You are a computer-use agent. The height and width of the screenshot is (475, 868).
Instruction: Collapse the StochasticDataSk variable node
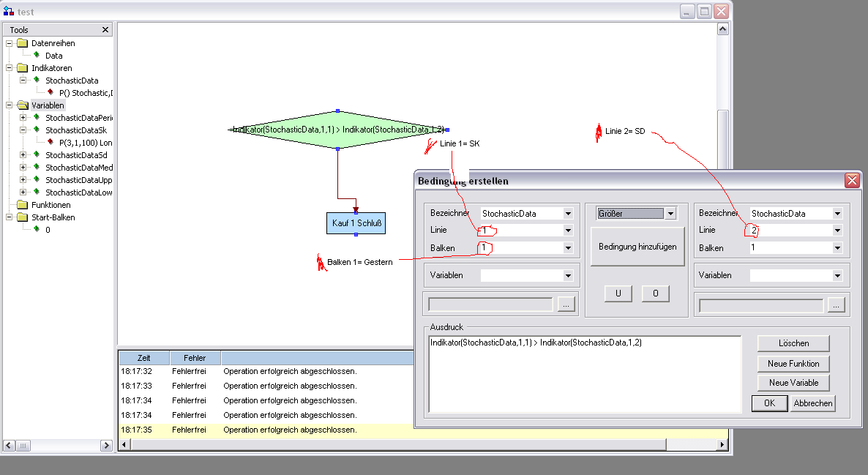point(23,130)
